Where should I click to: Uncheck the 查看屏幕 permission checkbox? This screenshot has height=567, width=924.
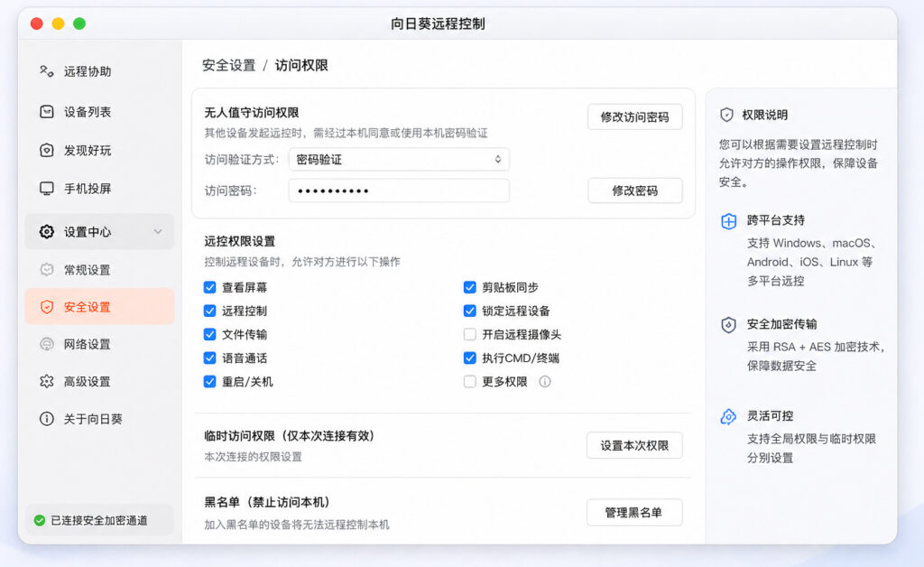pyautogui.click(x=209, y=287)
